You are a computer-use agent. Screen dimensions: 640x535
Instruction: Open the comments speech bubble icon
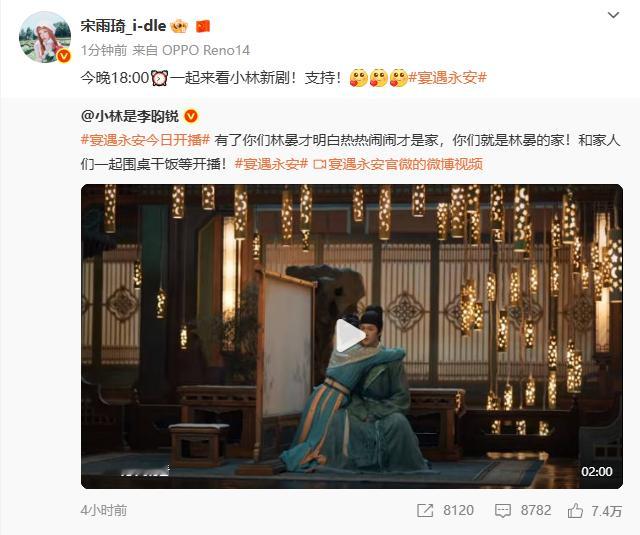click(502, 511)
